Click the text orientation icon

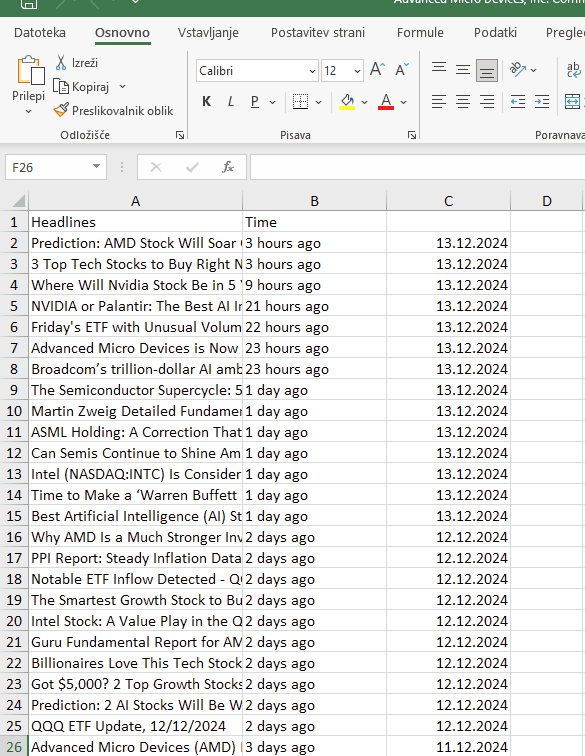(x=518, y=70)
